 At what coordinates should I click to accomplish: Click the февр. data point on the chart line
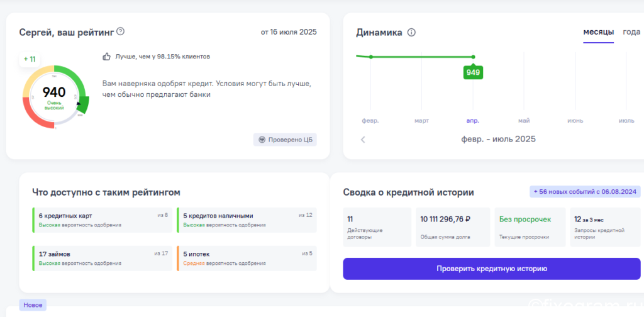[x=371, y=57]
